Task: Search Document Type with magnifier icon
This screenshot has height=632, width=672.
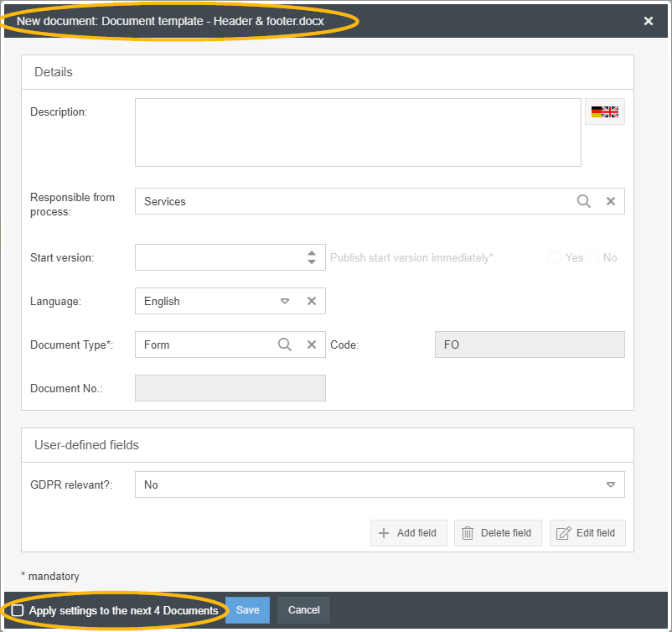Action: 285,344
